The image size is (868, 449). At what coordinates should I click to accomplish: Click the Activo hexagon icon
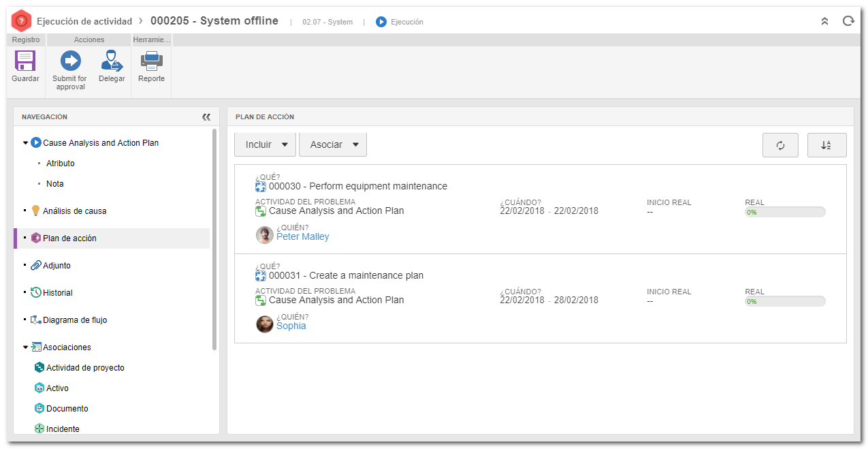(39, 388)
